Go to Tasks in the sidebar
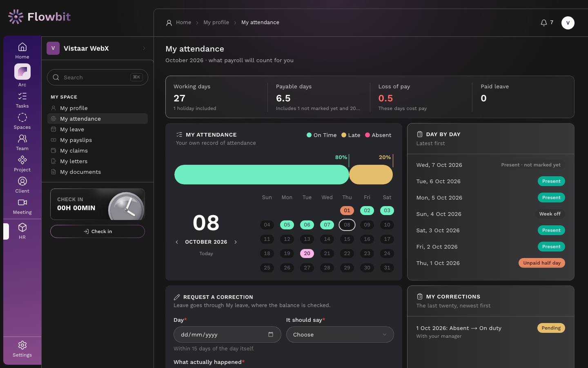588x368 pixels. (x=22, y=100)
